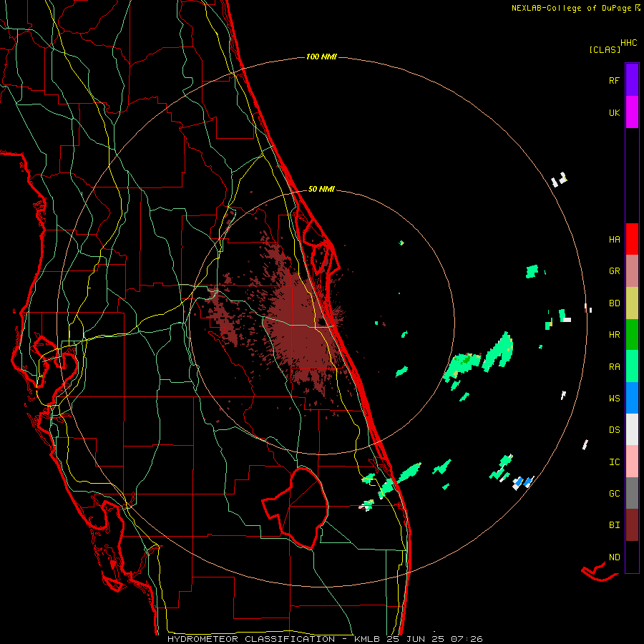Click the BI legend label
644x644 pixels.
(x=614, y=525)
